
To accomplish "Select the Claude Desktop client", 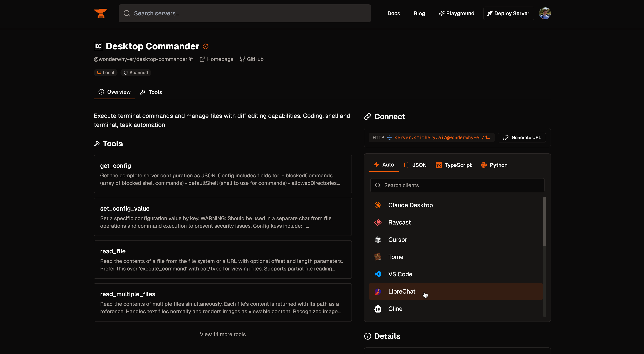I will tap(410, 205).
